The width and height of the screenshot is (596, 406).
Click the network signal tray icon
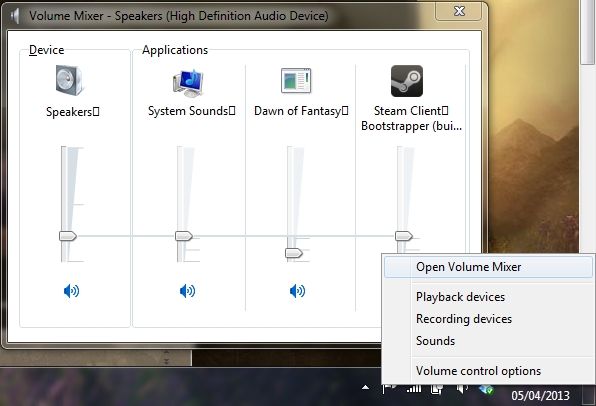pos(414,388)
